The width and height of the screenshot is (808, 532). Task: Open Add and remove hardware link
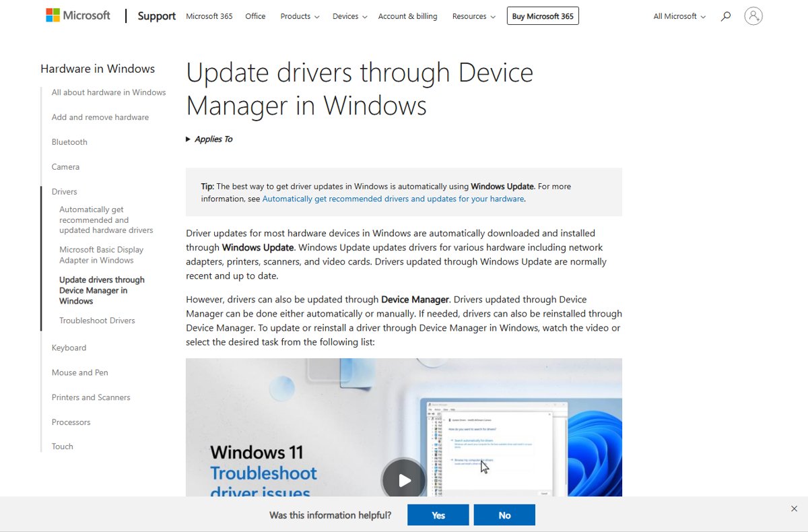(100, 117)
